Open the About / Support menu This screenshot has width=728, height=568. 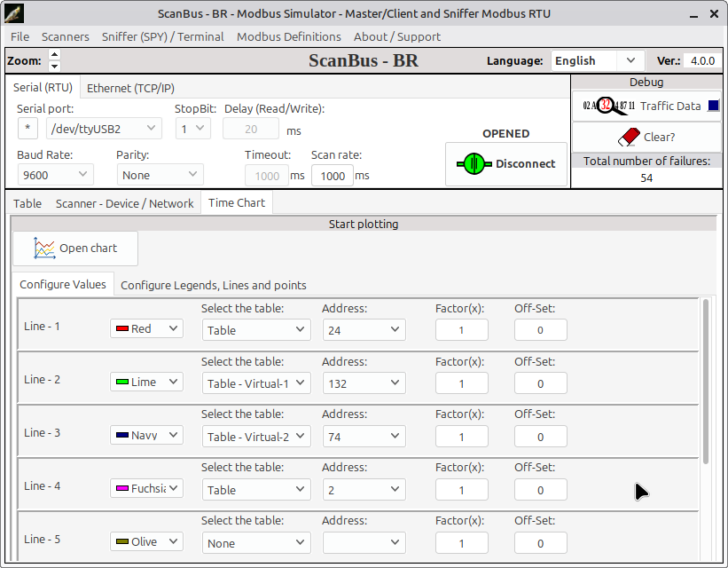click(397, 36)
